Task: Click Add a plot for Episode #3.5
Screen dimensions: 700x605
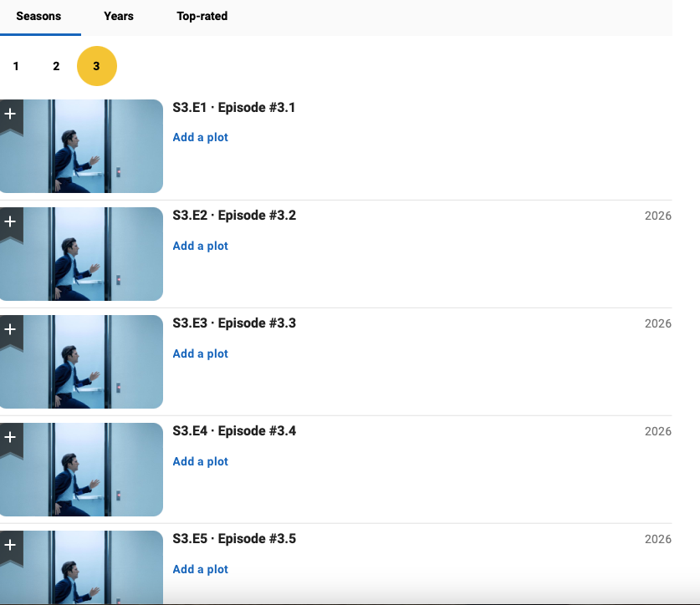Action: 201,569
